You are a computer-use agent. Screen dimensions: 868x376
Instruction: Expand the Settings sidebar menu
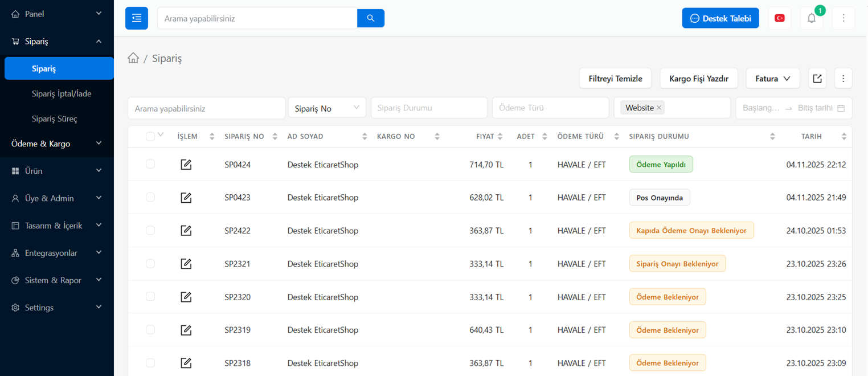click(57, 308)
